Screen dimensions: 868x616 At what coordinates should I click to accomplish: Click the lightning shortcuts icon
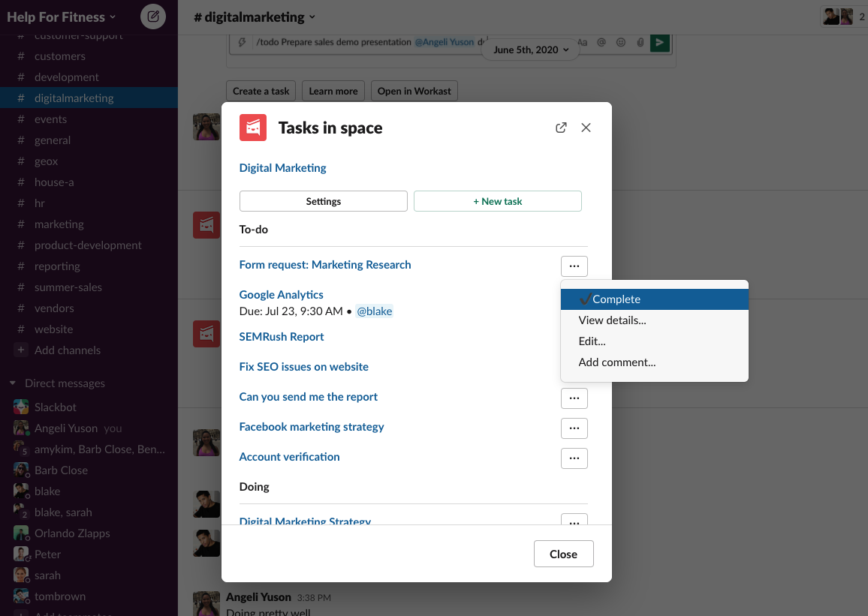click(242, 42)
